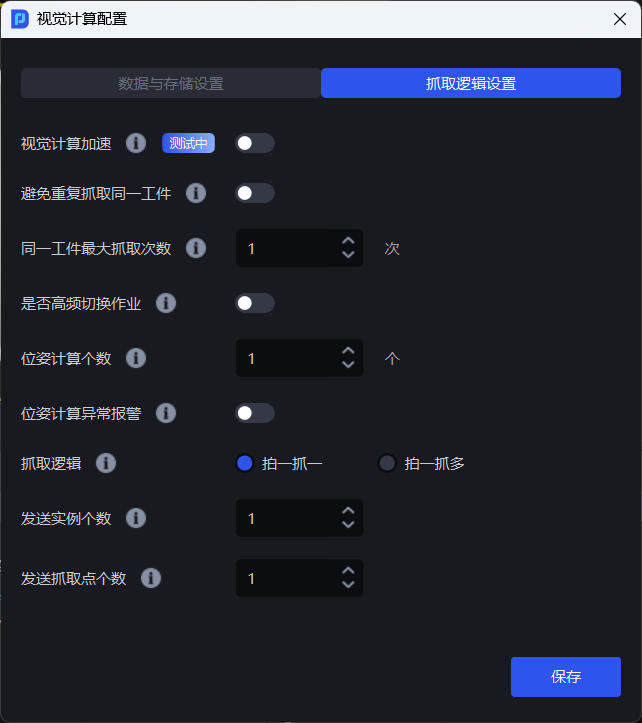
Task: Increase 发送实例个数 with up arrow
Action: point(348,511)
